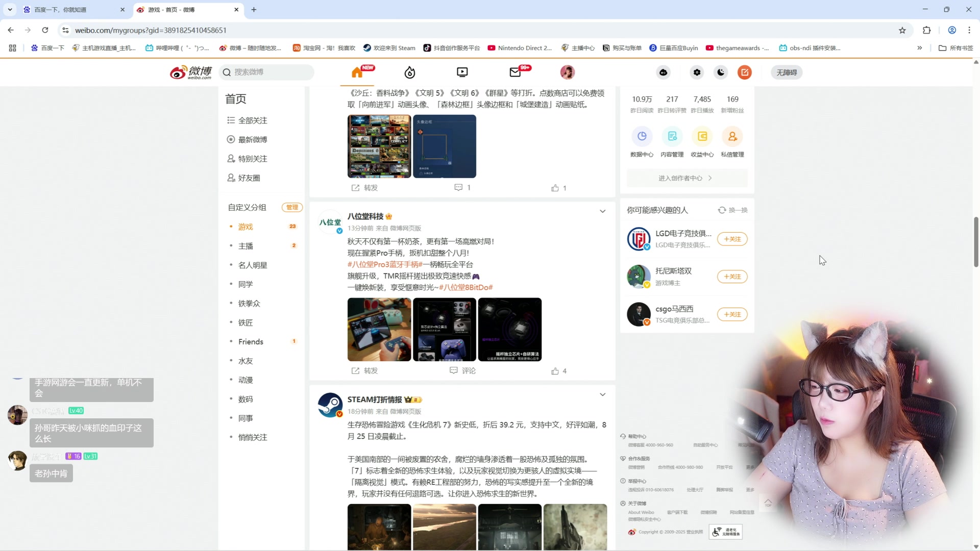Bookmark this page star icon
Image resolution: width=980 pixels, height=551 pixels.
tap(902, 30)
